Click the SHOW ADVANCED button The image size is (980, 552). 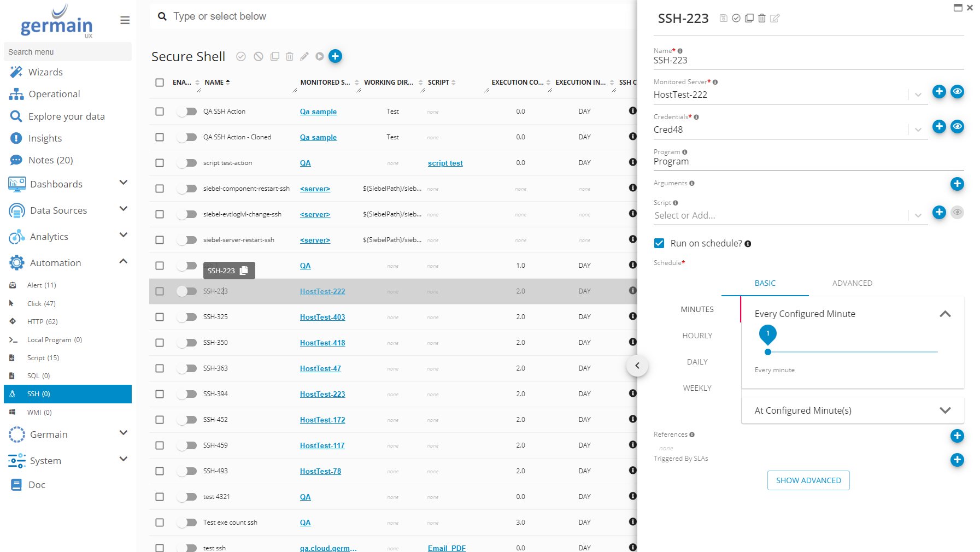(808, 480)
